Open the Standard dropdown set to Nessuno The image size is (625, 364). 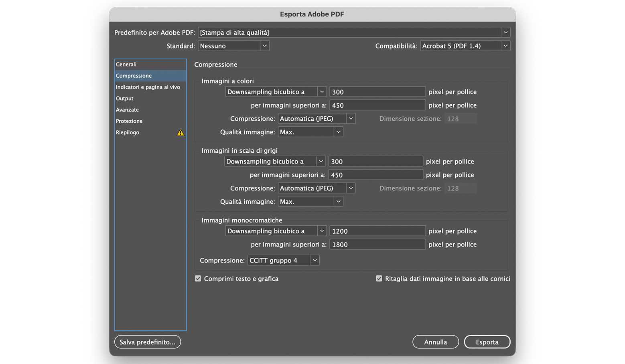pyautogui.click(x=233, y=46)
